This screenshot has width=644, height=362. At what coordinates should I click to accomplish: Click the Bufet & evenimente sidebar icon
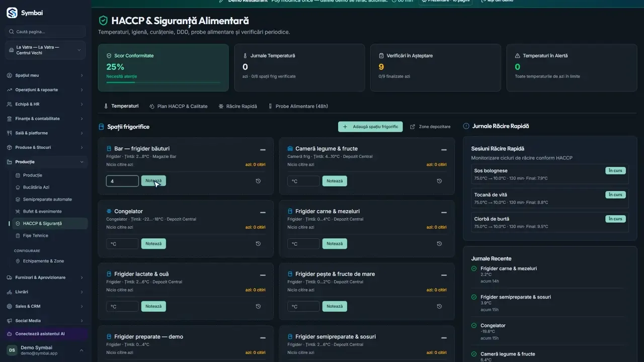point(18,212)
